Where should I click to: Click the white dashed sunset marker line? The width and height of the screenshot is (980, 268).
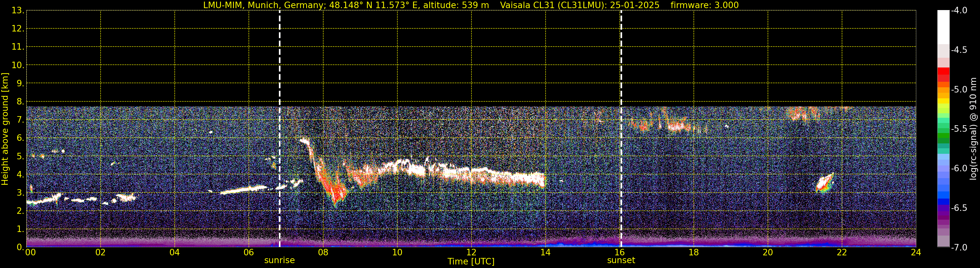[621, 129]
